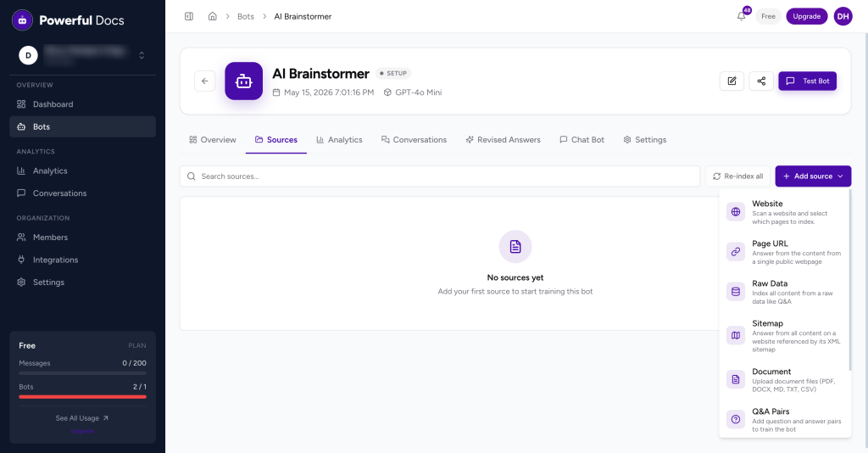This screenshot has width=868, height=453.
Task: Switch to the Overview tab
Action: 213,140
